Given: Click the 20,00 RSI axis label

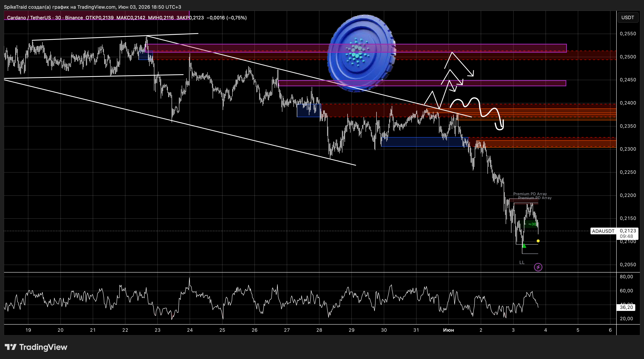Looking at the screenshot, I should click(626, 319).
